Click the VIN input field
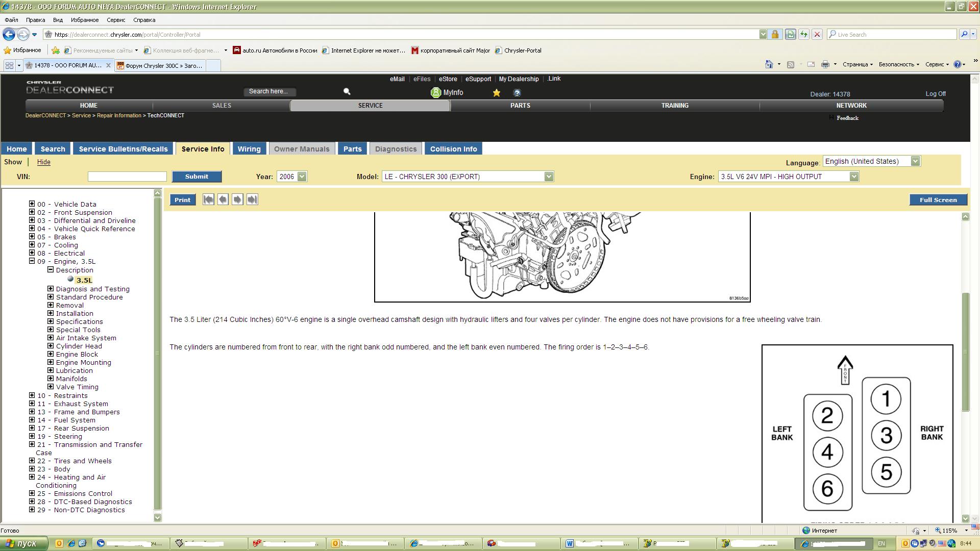Image resolution: width=980 pixels, height=551 pixels. [x=127, y=177]
